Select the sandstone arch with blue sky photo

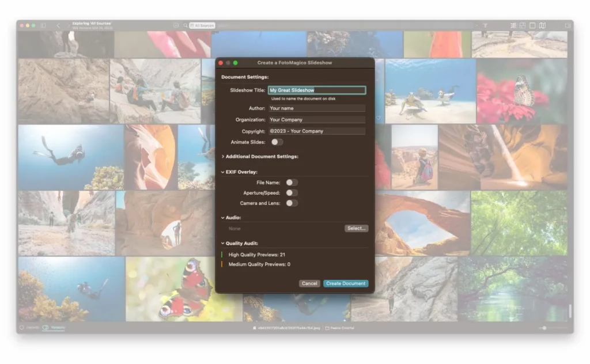(x=422, y=223)
